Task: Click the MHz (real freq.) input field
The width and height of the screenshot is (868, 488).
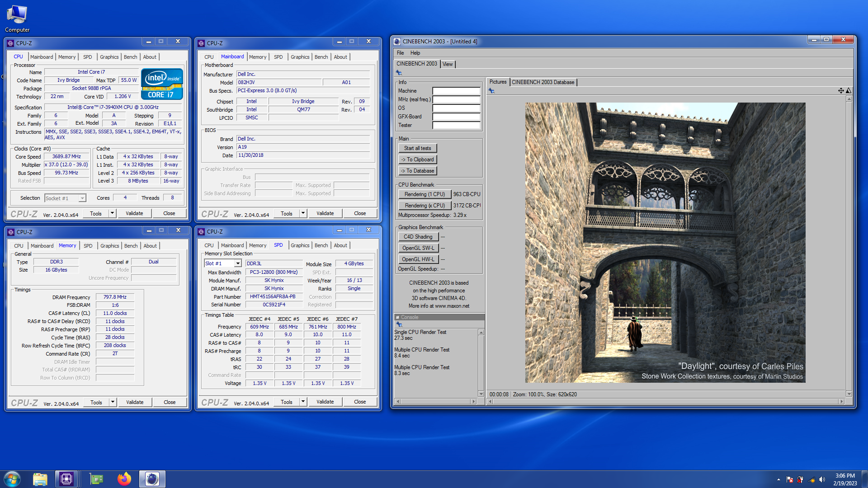Action: 456,99
